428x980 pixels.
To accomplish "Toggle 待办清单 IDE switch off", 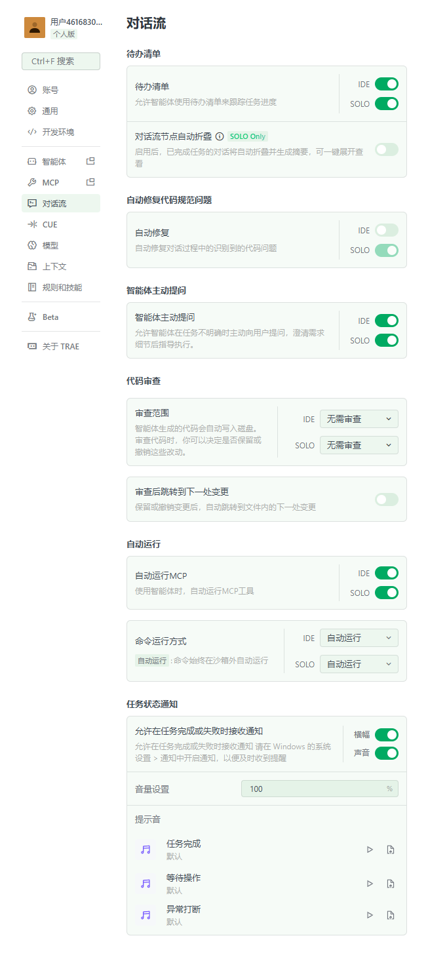I will 386,84.
